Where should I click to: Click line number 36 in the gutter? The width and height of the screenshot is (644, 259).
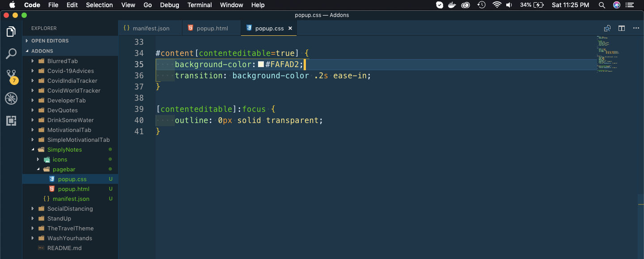tap(139, 76)
